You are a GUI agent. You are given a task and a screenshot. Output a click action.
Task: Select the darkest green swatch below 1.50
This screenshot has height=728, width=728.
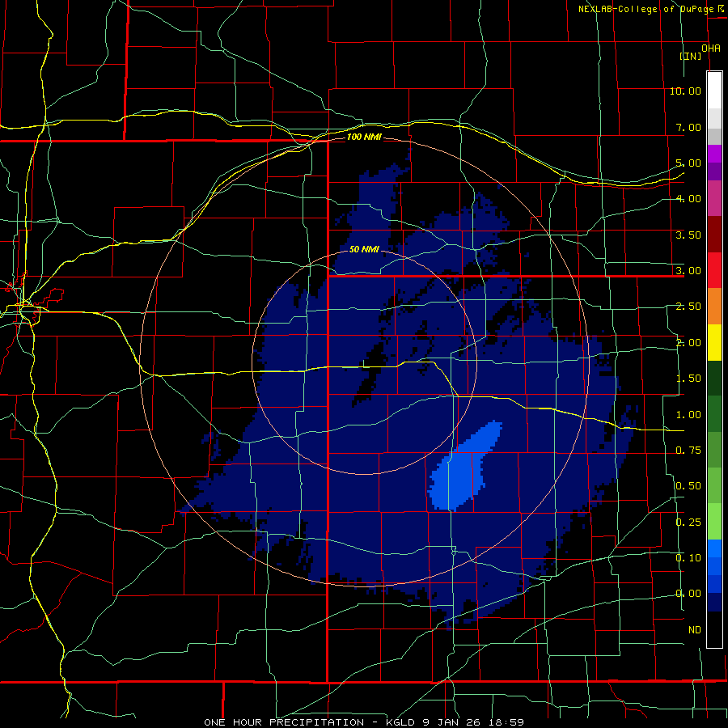point(714,378)
